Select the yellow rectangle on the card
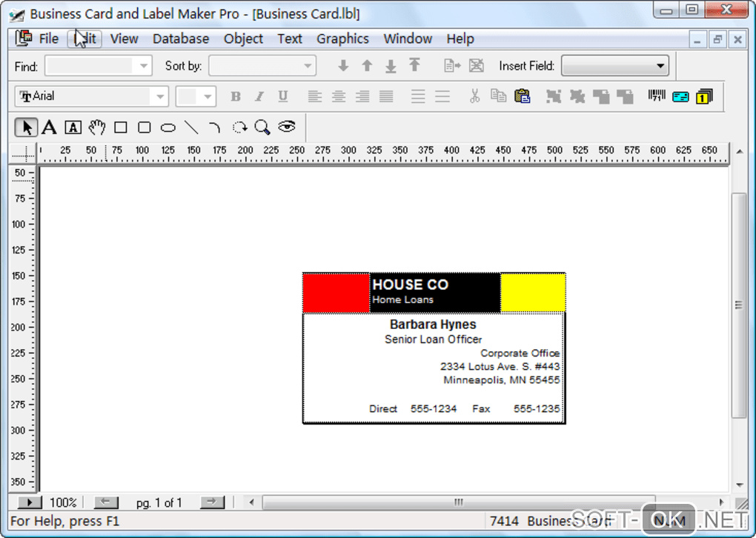756x538 pixels. [x=533, y=293]
